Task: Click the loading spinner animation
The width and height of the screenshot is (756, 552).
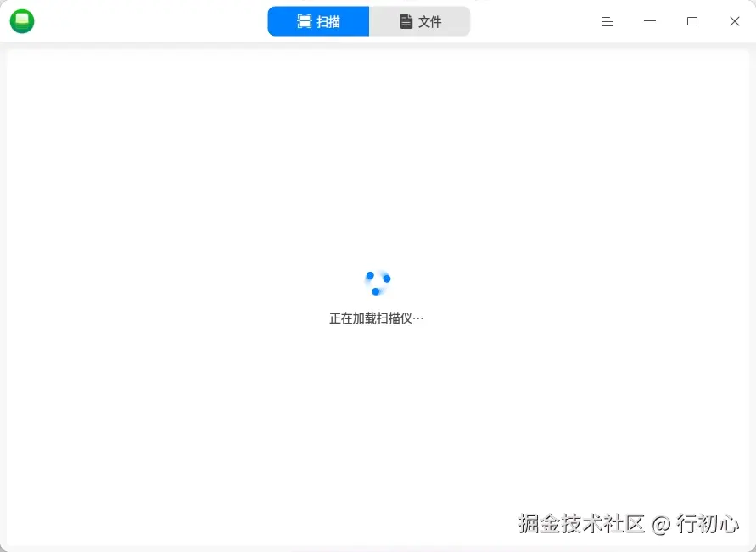Action: (x=377, y=283)
